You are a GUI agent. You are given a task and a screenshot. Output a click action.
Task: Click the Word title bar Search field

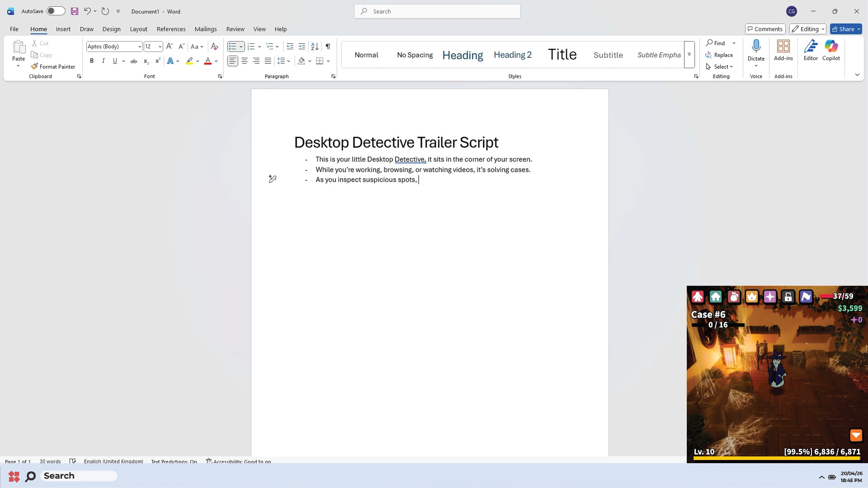[x=437, y=11]
